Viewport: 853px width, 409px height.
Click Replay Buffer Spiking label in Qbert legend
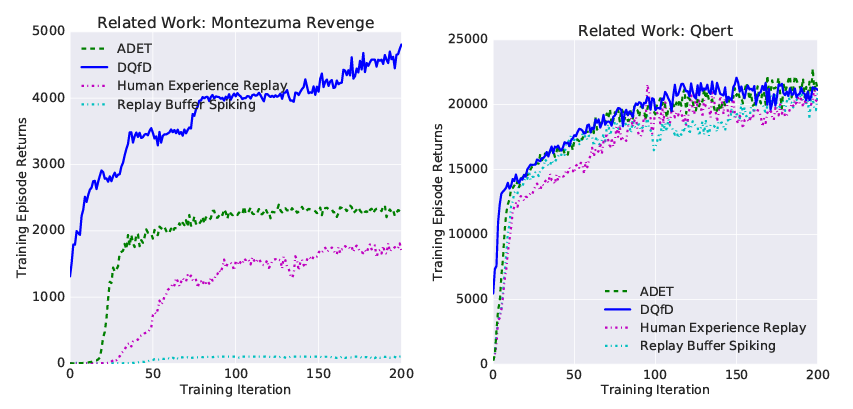click(708, 346)
